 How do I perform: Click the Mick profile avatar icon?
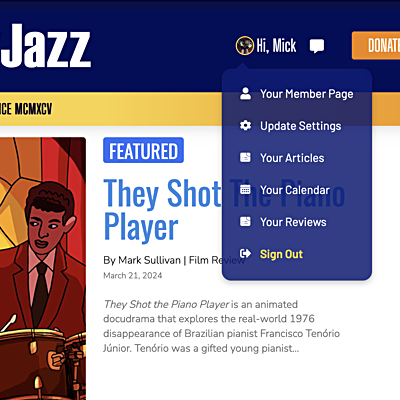pyautogui.click(x=245, y=45)
